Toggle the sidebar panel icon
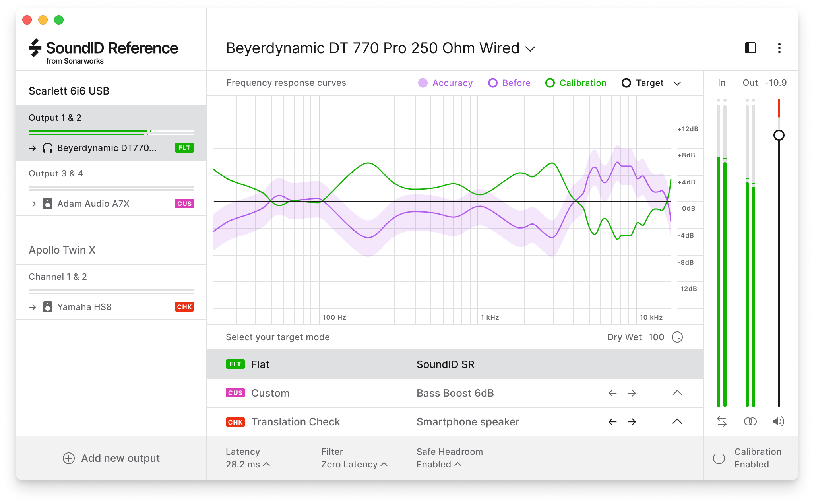Image resolution: width=814 pixels, height=504 pixels. click(x=750, y=48)
